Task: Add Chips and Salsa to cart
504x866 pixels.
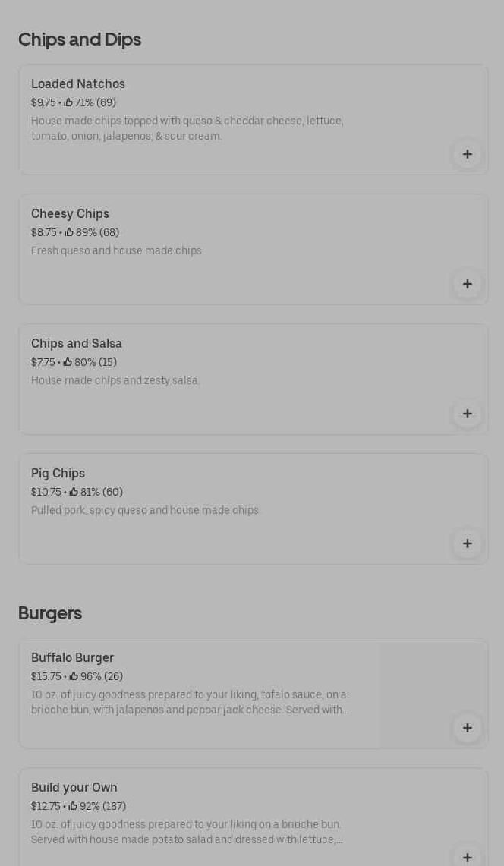Action: coord(467,414)
